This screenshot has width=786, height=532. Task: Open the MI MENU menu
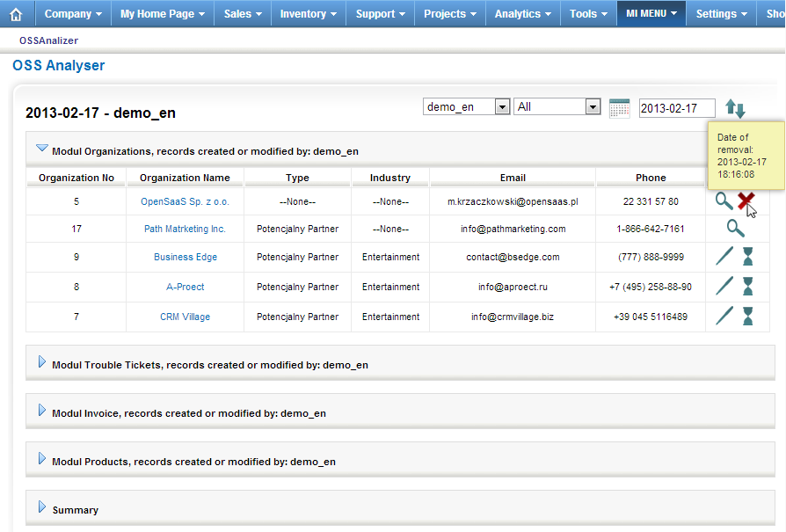pyautogui.click(x=651, y=14)
